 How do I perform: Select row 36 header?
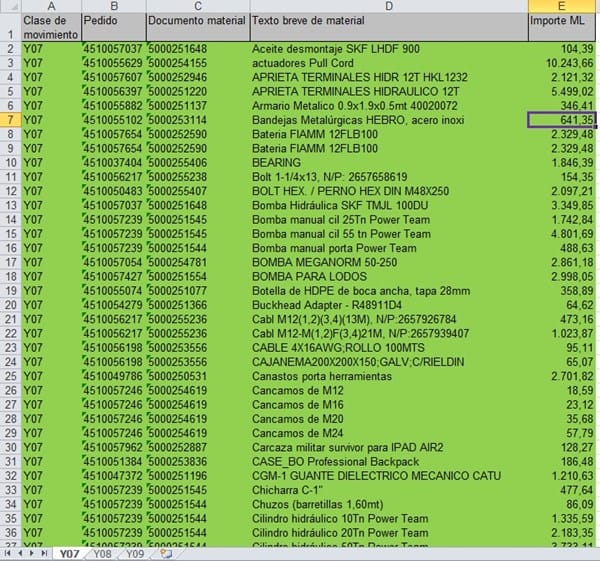tap(10, 533)
